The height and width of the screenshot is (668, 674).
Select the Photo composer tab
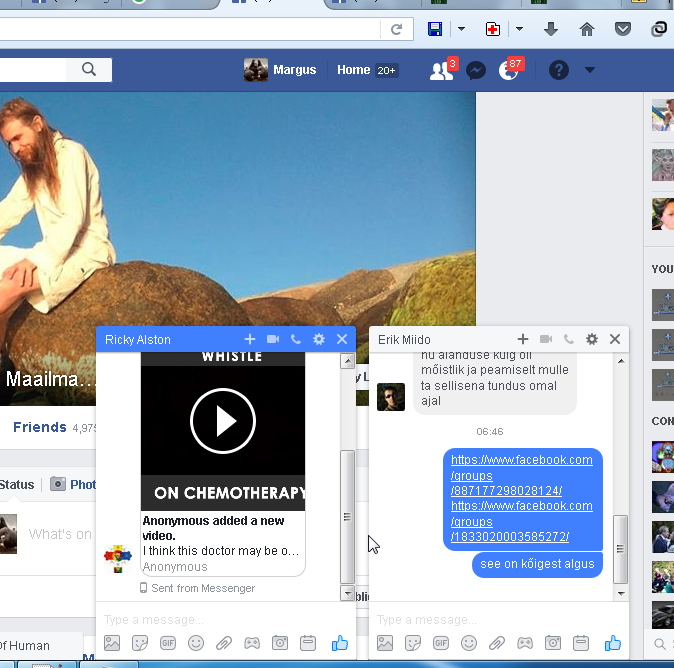[73, 484]
